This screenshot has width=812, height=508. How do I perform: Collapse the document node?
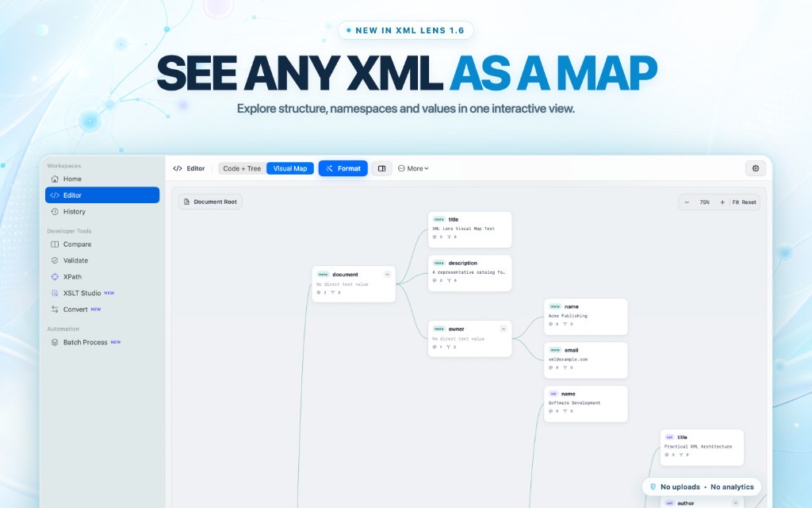click(x=387, y=274)
